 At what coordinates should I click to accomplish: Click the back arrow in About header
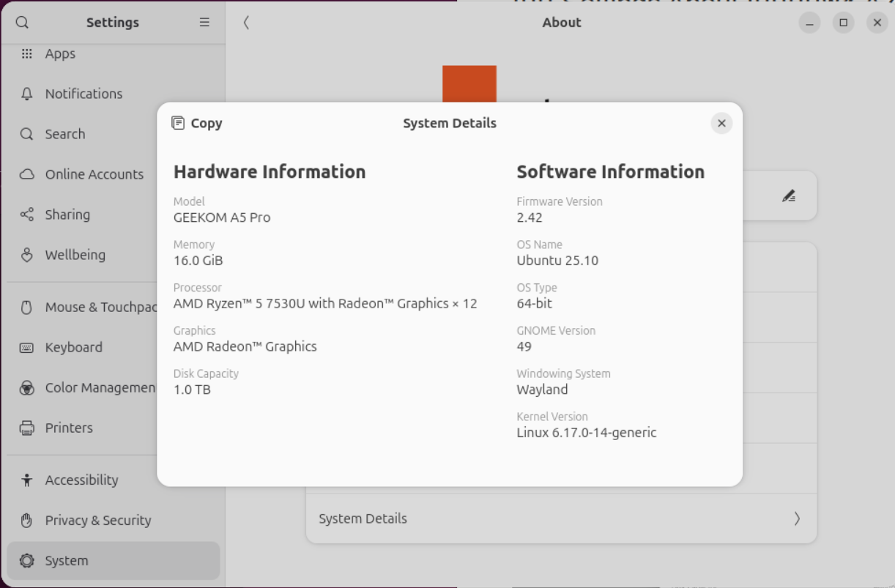(246, 23)
